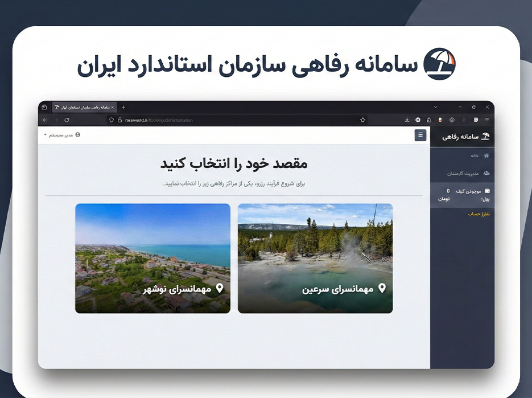The width and height of the screenshot is (532, 398).
Task: Open the browser menu via the hamburger icon
Action: click(486, 120)
